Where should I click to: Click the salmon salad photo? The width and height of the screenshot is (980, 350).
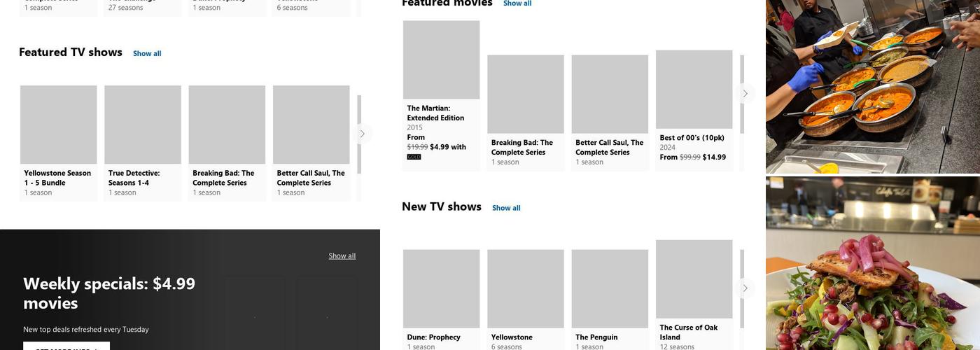(872, 264)
